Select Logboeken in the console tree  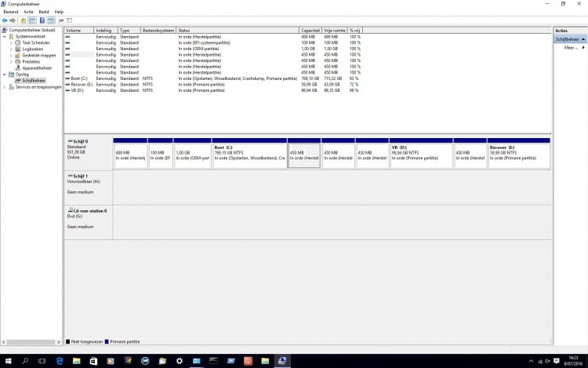pos(33,49)
